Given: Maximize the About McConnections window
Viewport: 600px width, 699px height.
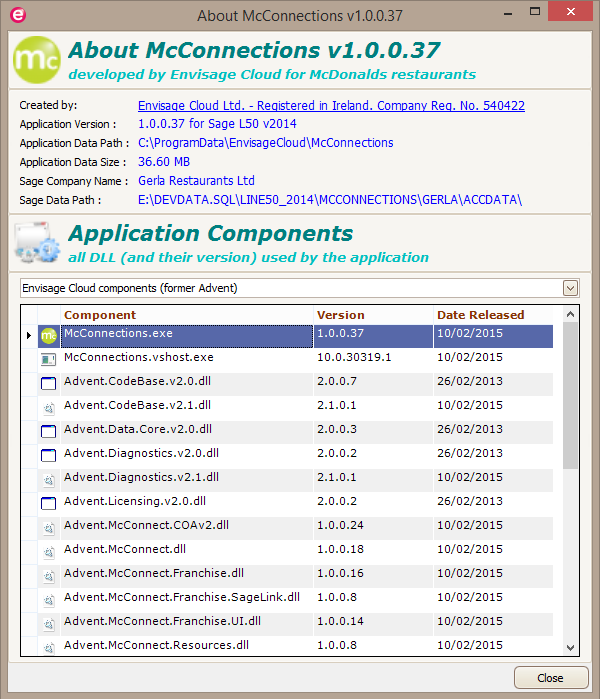Looking at the screenshot, I should click(535, 12).
